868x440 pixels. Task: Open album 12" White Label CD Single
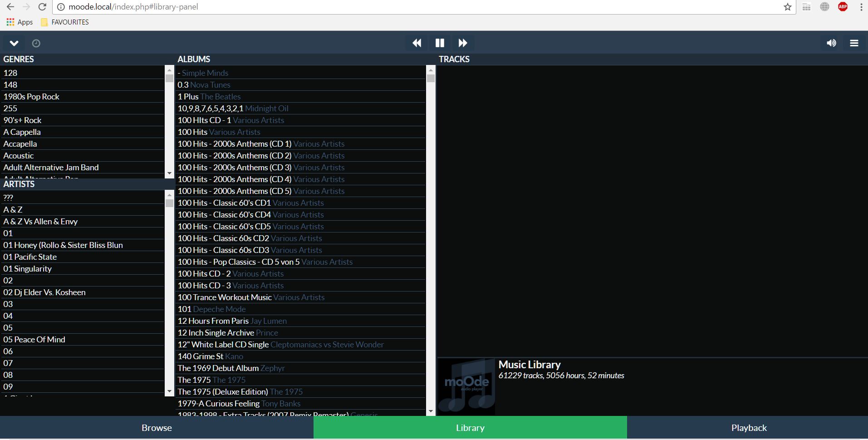[x=300, y=344]
